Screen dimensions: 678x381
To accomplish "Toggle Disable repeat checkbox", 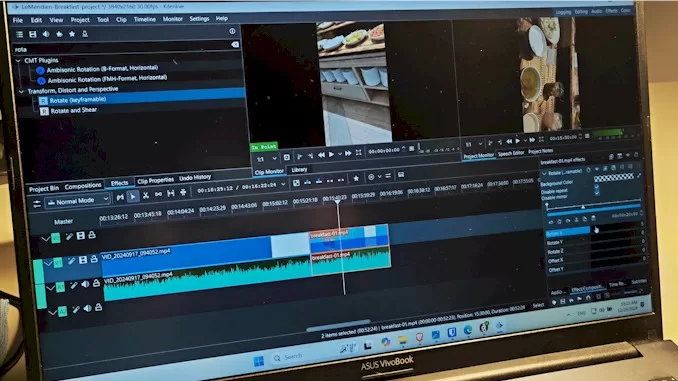I will [597, 188].
